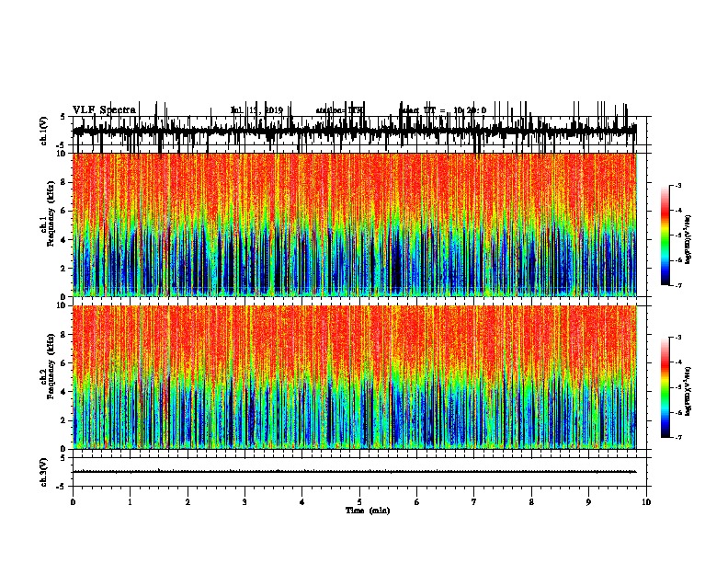Click the 'station=' header label

(x=332, y=110)
